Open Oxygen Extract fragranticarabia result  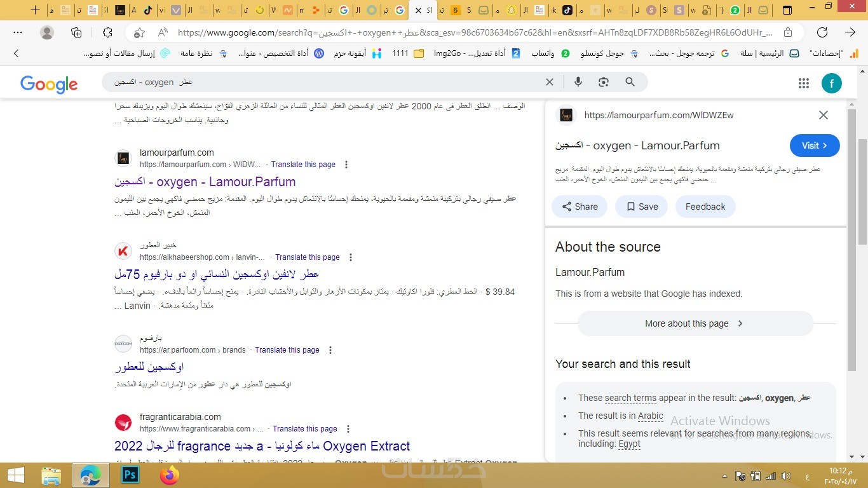262,446
